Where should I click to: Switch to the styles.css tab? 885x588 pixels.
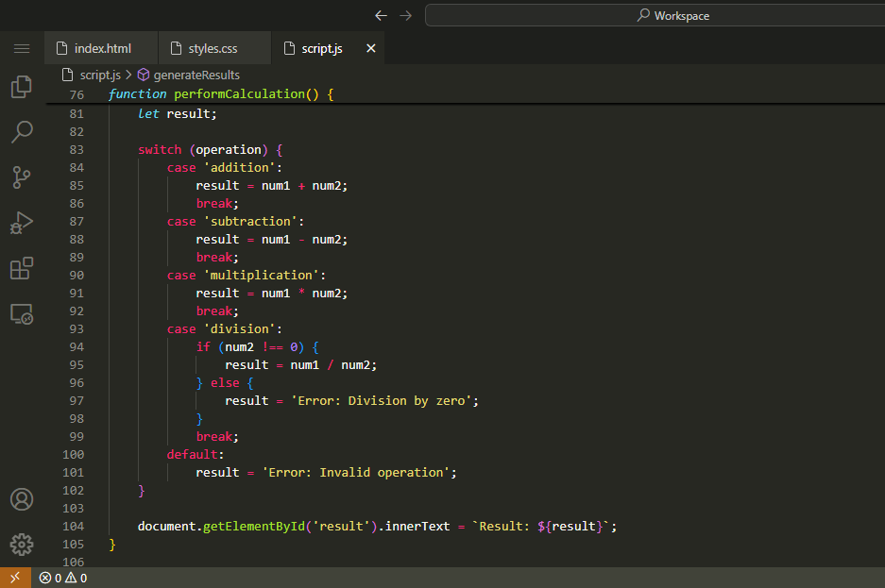[x=203, y=48]
